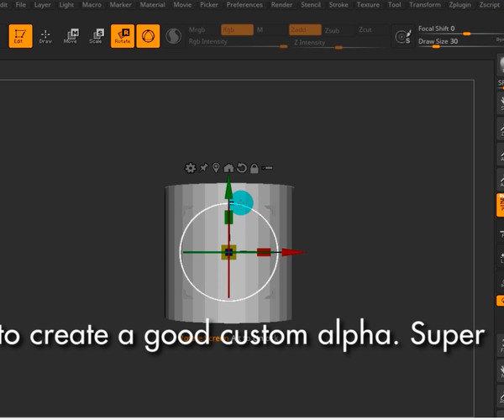
Task: Open the Transform menu
Action: [425, 5]
